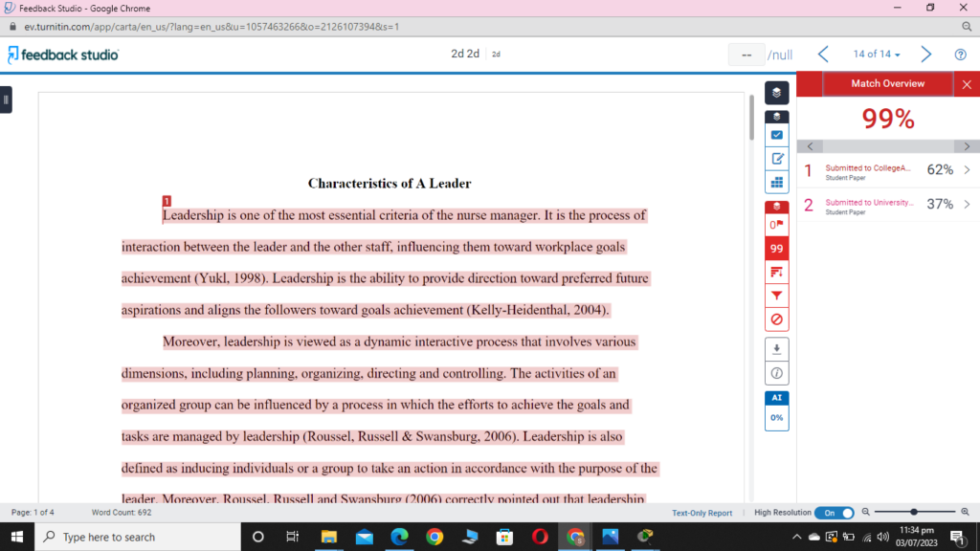Toggle the active layers icon

tap(776, 93)
